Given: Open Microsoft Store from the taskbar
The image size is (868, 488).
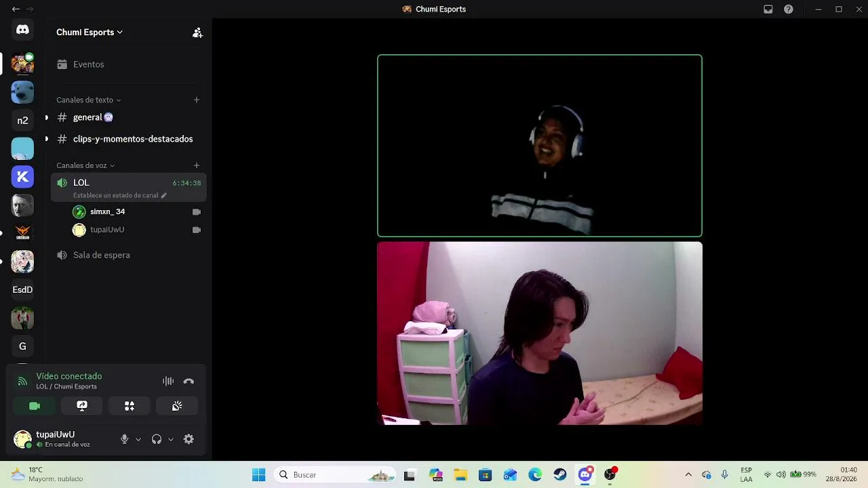Looking at the screenshot, I should (485, 474).
